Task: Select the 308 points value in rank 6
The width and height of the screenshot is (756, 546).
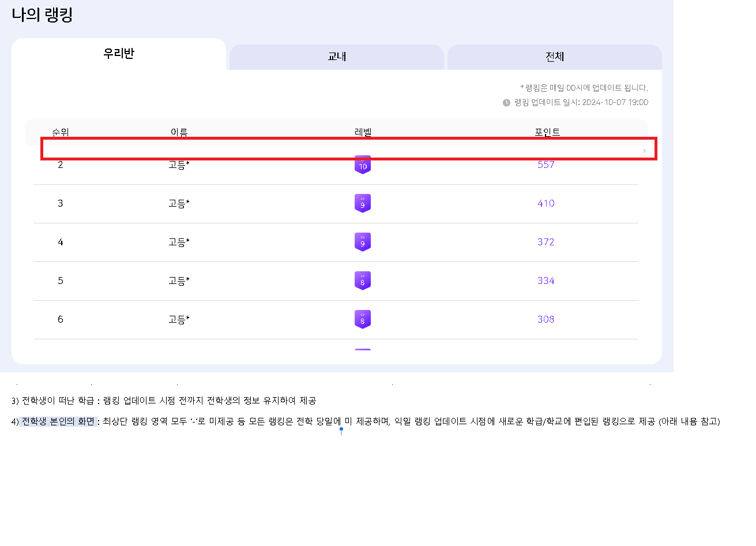Action: (546, 319)
